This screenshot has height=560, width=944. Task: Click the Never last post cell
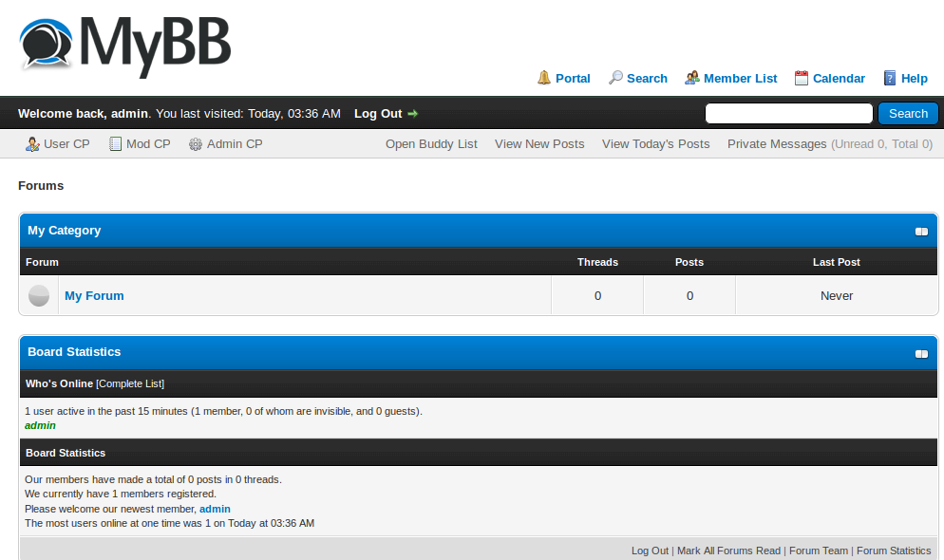click(837, 295)
